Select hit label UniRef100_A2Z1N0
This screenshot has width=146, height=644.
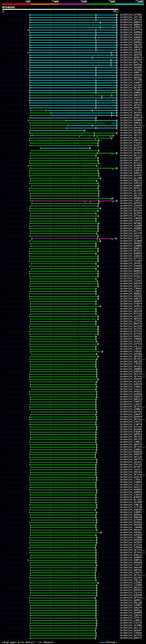[131, 70]
